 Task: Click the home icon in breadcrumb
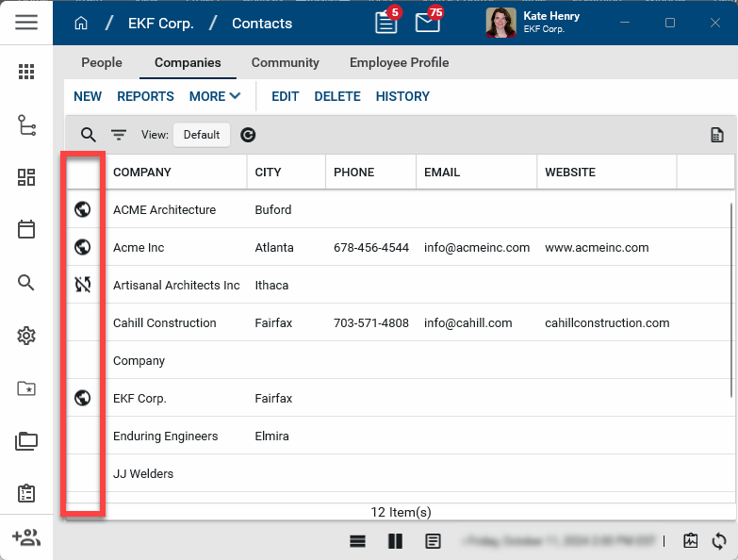[81, 24]
